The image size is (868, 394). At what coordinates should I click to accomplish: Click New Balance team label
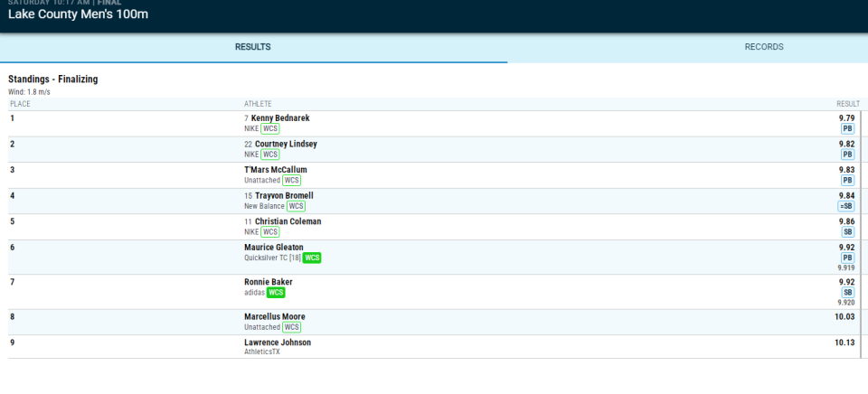(265, 206)
